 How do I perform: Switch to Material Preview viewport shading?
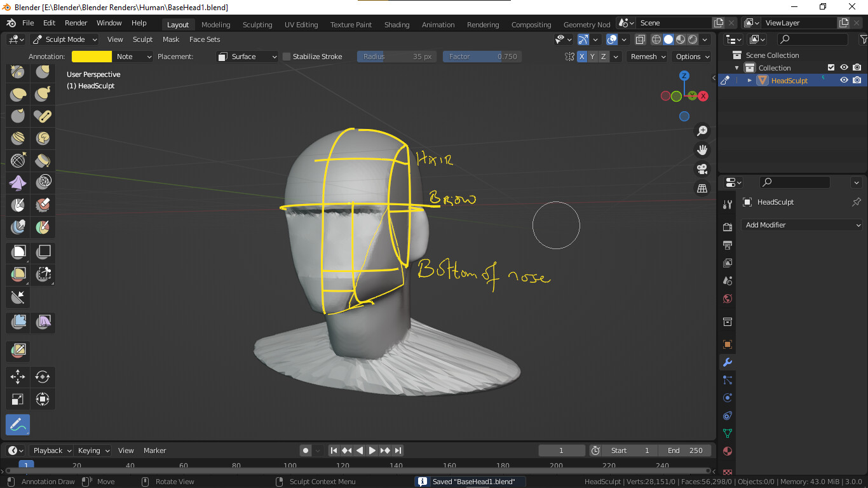pyautogui.click(x=681, y=39)
